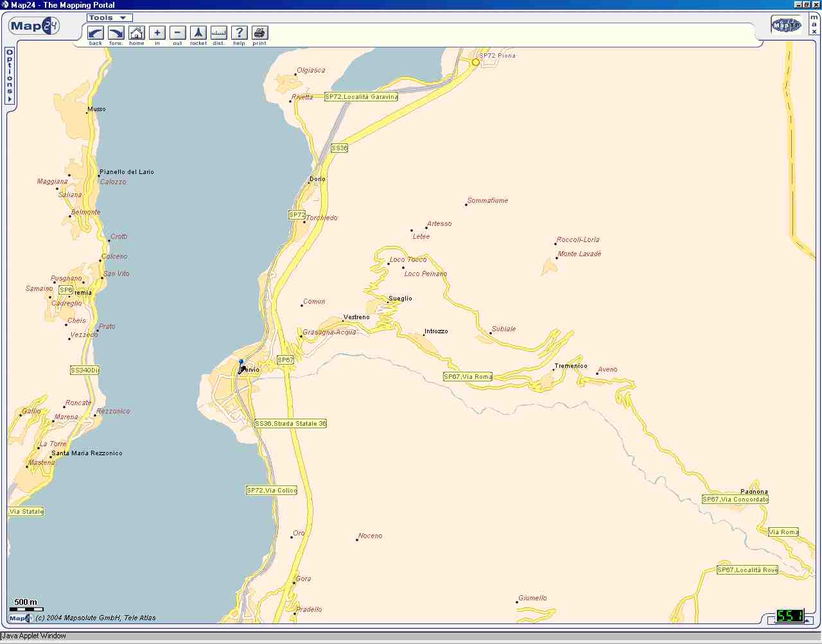This screenshot has height=644, width=822.
Task: Click the yellow SP72 Piona junction marker
Action: click(476, 62)
